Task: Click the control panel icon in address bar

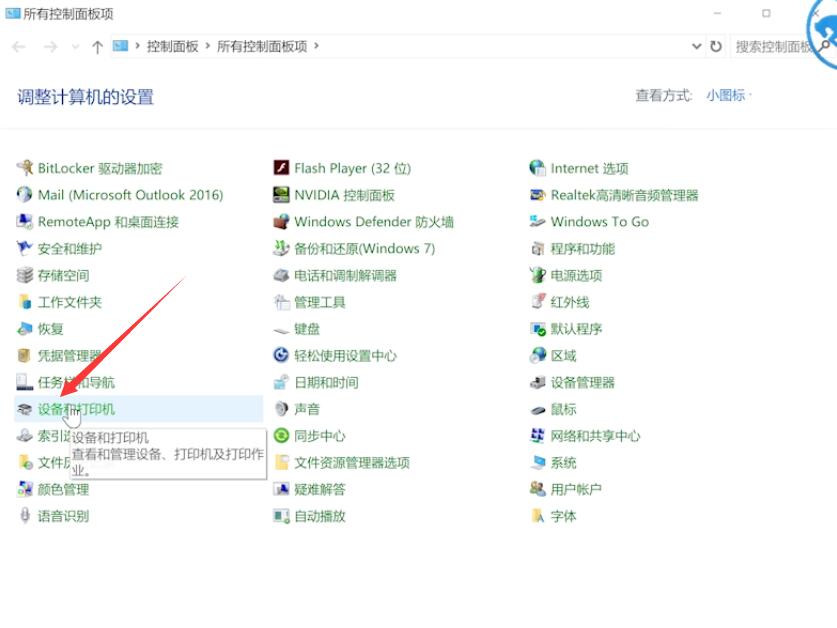Action: [x=120, y=46]
